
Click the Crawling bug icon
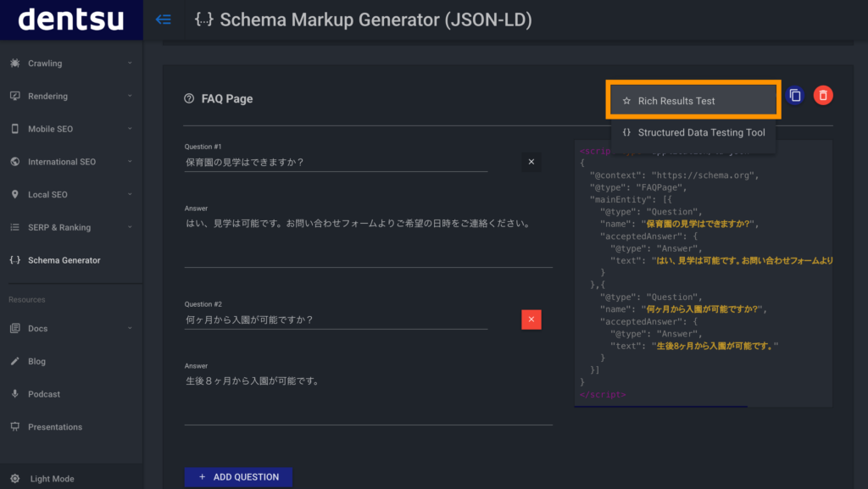[15, 63]
